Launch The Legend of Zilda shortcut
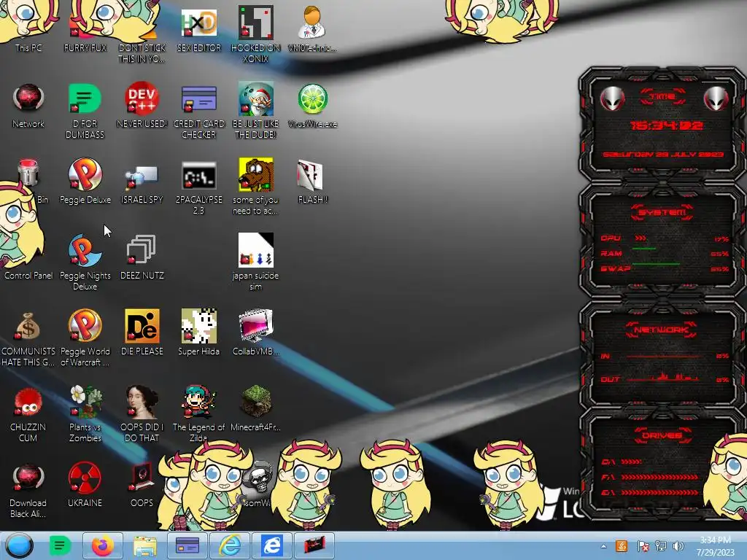This screenshot has width=747, height=560. (x=198, y=413)
